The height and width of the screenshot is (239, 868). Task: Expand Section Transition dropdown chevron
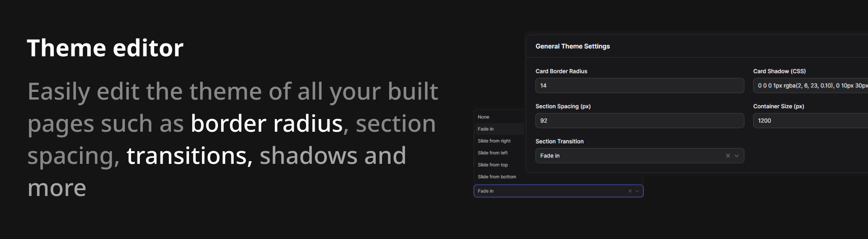736,156
